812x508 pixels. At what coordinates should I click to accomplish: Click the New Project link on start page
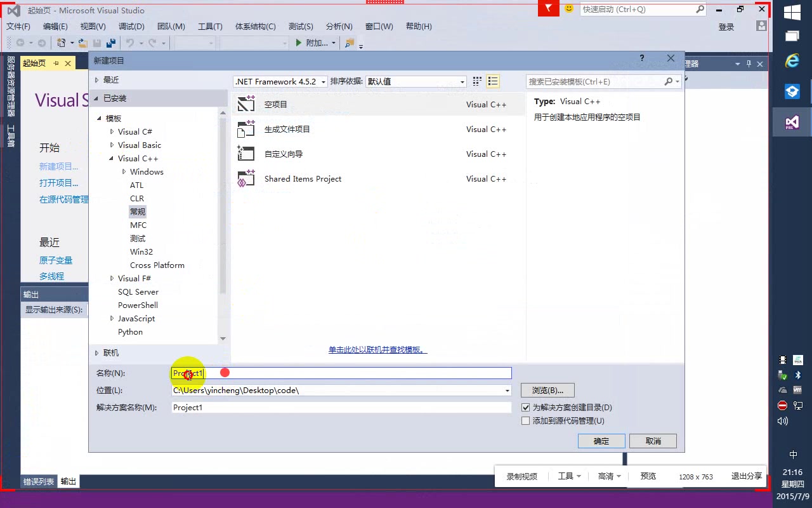coord(58,166)
